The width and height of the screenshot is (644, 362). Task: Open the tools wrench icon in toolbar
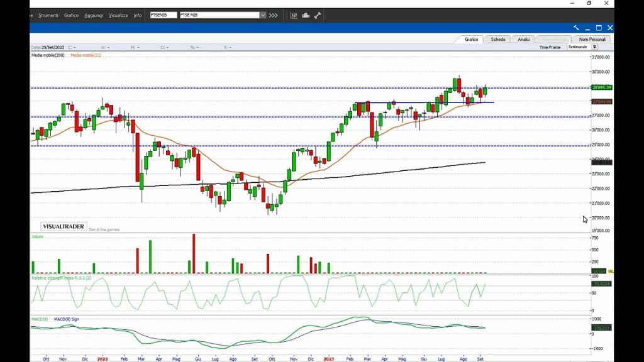[318, 15]
